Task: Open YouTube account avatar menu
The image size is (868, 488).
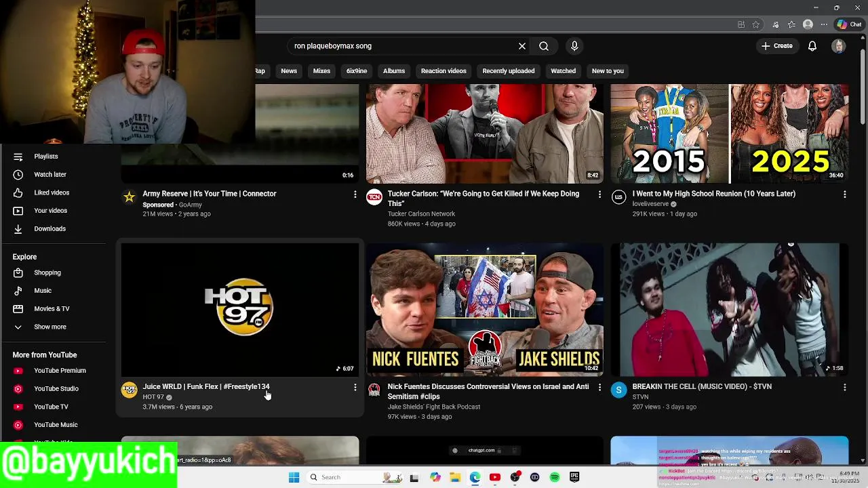Action: (x=839, y=46)
